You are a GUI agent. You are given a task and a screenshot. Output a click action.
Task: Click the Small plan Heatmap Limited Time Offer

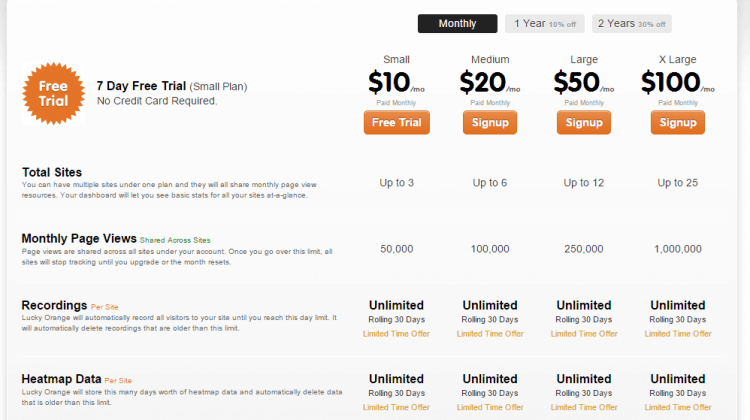click(x=396, y=408)
